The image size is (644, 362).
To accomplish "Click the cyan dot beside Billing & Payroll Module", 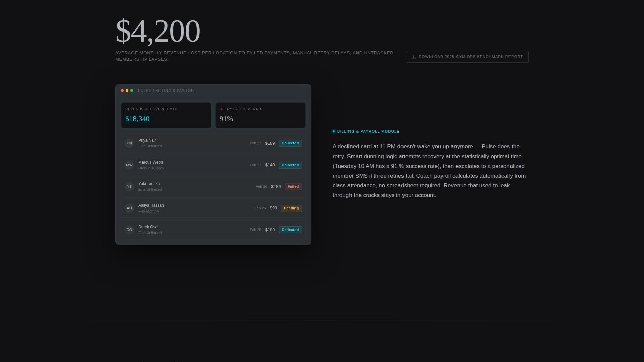I will (x=334, y=131).
